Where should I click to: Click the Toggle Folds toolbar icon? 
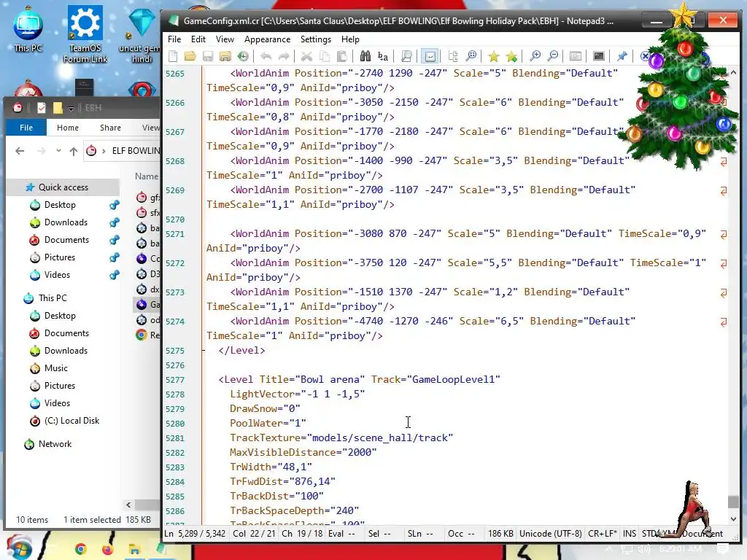click(452, 57)
